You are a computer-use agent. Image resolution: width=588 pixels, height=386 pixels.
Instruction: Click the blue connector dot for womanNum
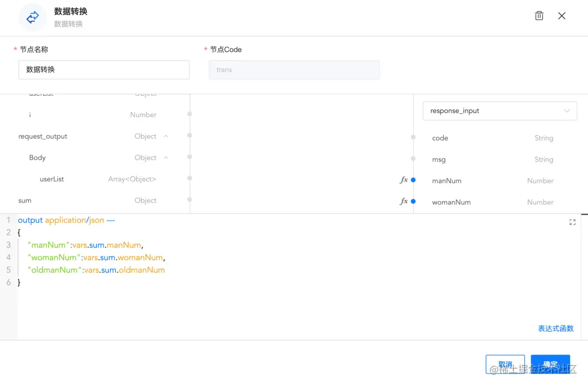(x=413, y=201)
